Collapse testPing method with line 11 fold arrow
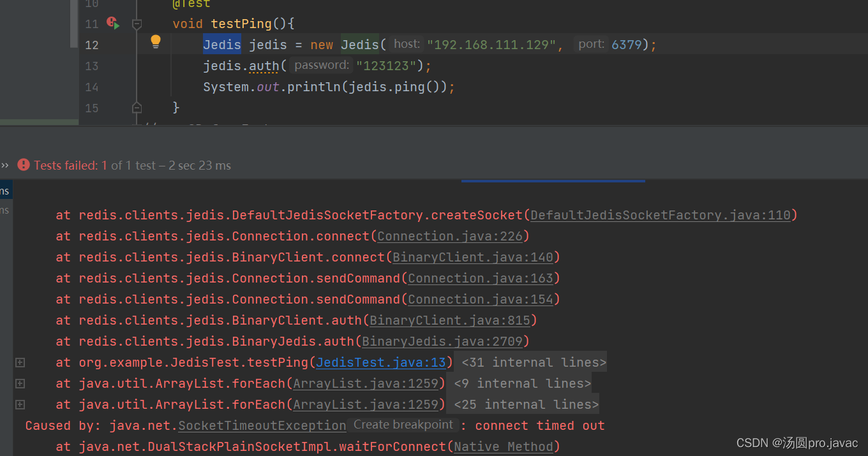The width and height of the screenshot is (868, 456). (137, 23)
